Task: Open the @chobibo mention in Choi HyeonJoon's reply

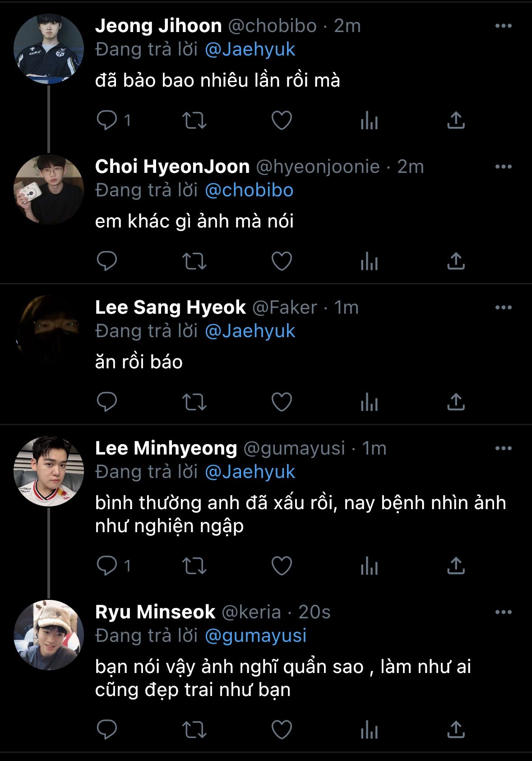Action: [249, 190]
